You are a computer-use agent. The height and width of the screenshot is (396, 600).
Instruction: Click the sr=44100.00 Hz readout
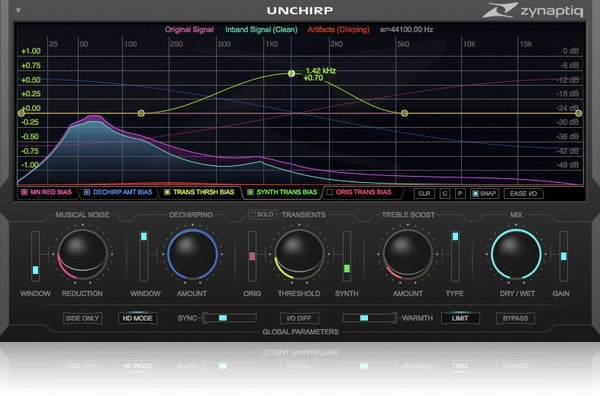[406, 29]
